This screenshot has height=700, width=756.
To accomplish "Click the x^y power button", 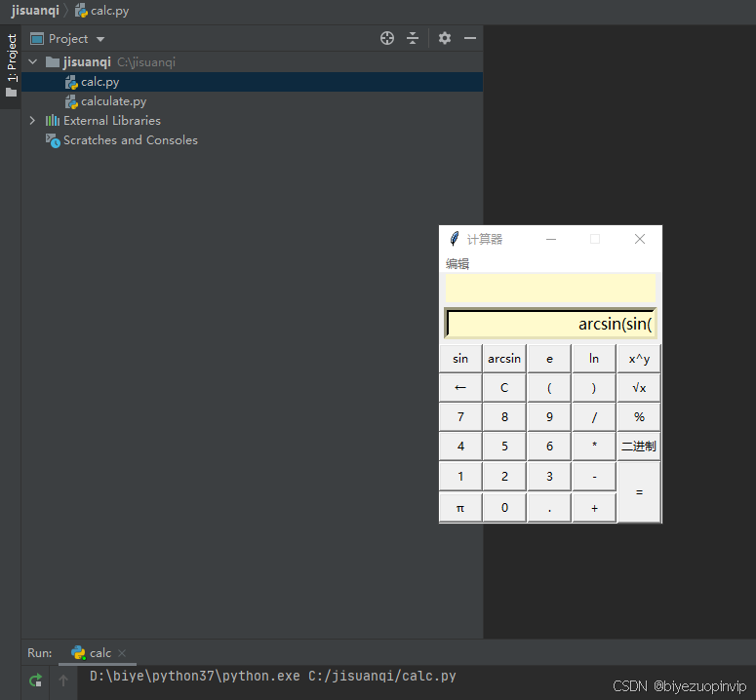I will (x=639, y=359).
